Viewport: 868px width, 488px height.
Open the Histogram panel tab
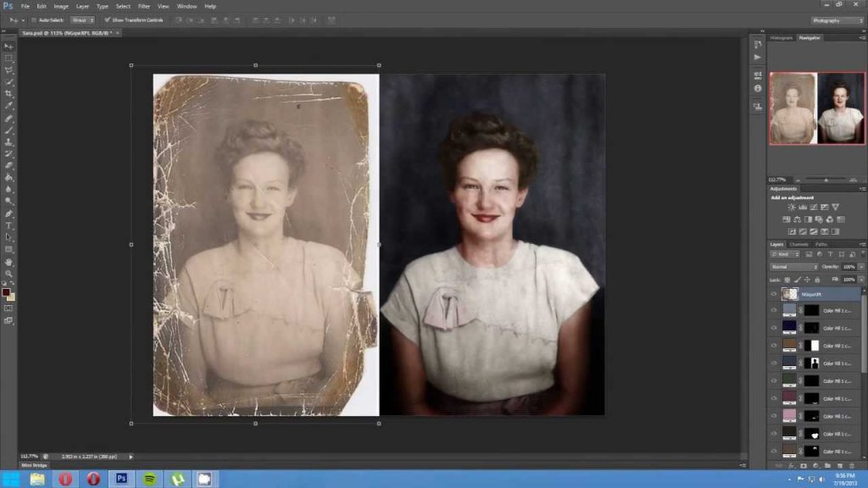tap(781, 37)
